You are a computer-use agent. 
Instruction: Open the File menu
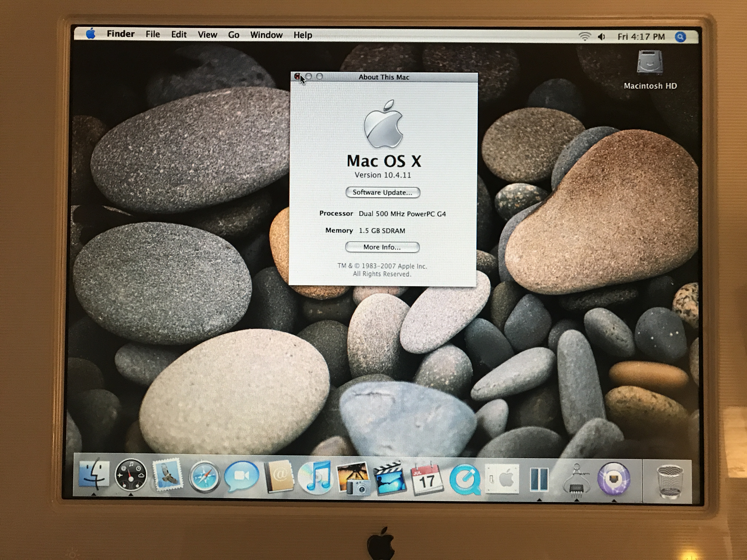click(153, 34)
